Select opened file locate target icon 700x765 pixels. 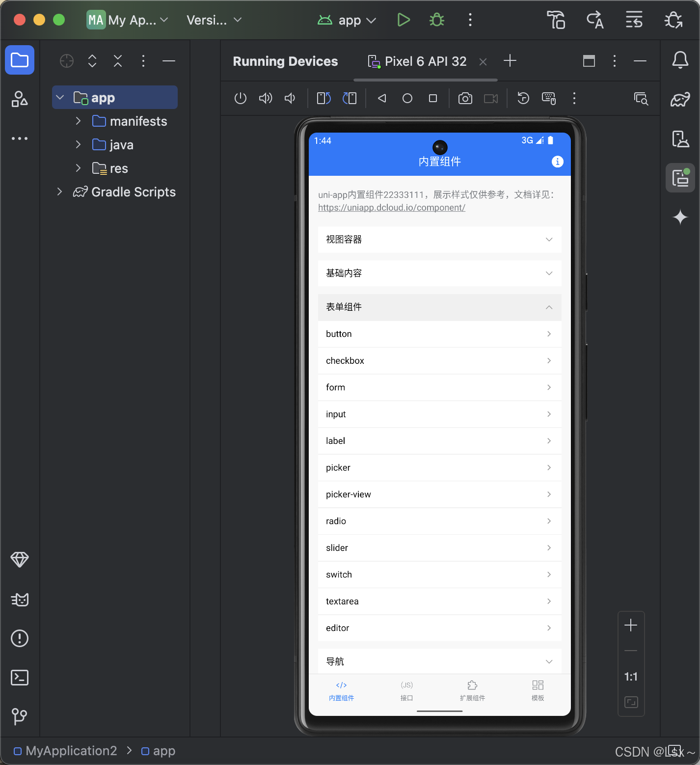tap(67, 61)
